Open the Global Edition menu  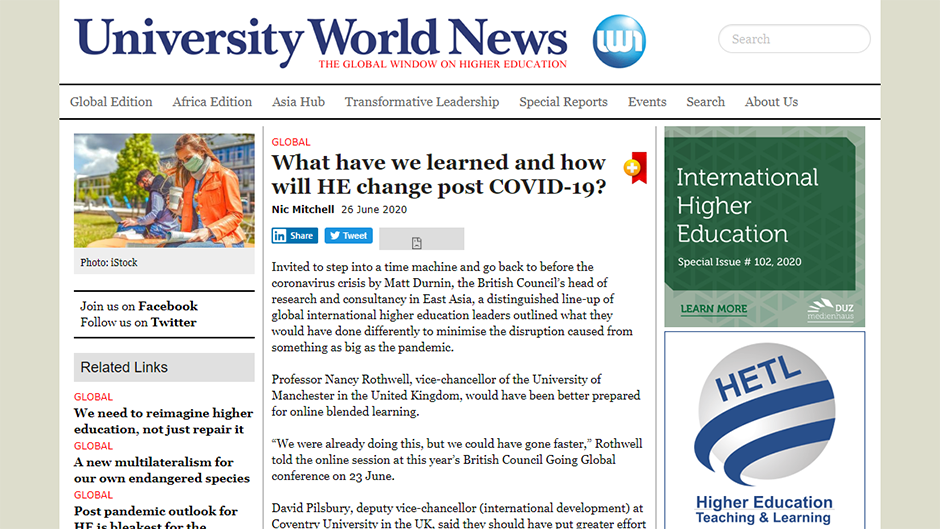click(111, 102)
